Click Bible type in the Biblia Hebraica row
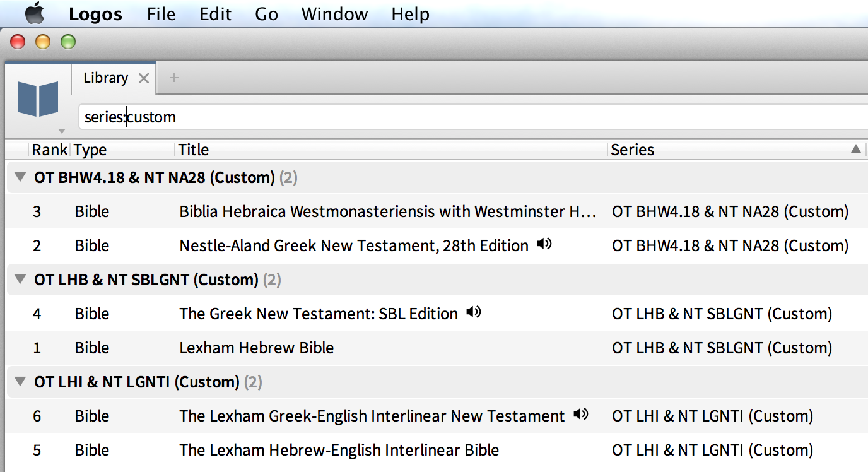This screenshot has width=868, height=472. (92, 212)
